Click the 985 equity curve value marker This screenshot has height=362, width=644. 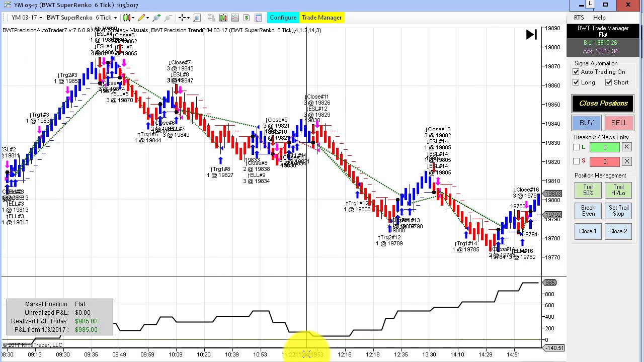click(x=550, y=283)
